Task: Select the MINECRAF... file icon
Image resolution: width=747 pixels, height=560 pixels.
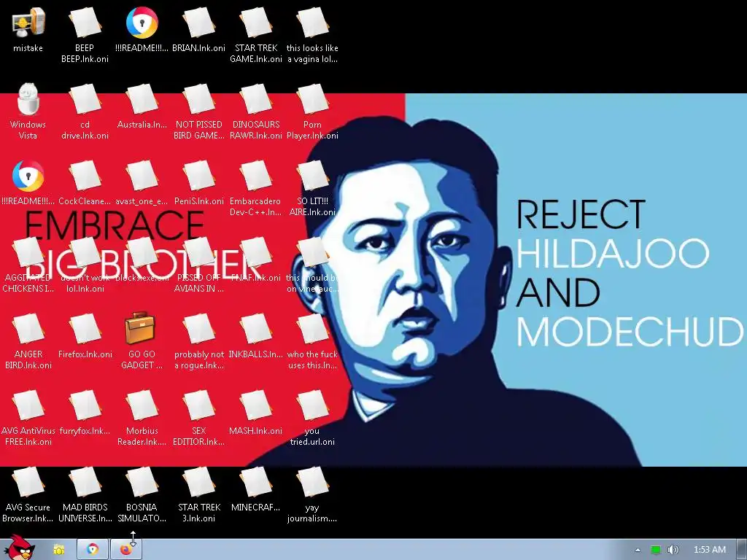Action: 256,483
